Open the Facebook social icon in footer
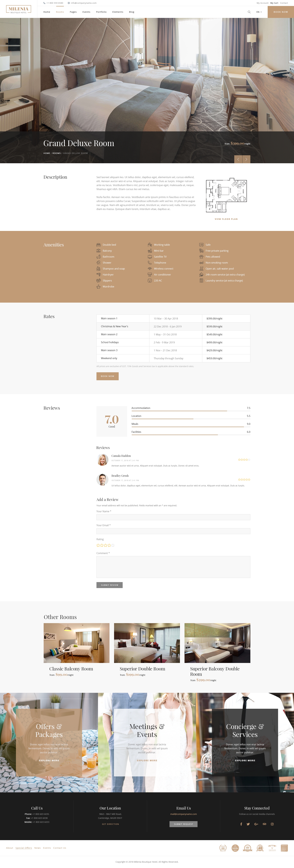The width and height of the screenshot is (294, 868). pyautogui.click(x=241, y=824)
